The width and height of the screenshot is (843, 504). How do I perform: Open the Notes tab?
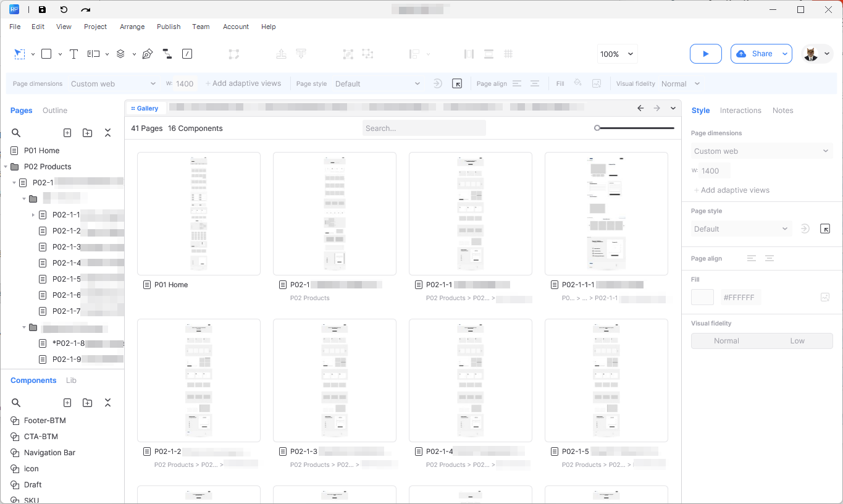(x=782, y=111)
